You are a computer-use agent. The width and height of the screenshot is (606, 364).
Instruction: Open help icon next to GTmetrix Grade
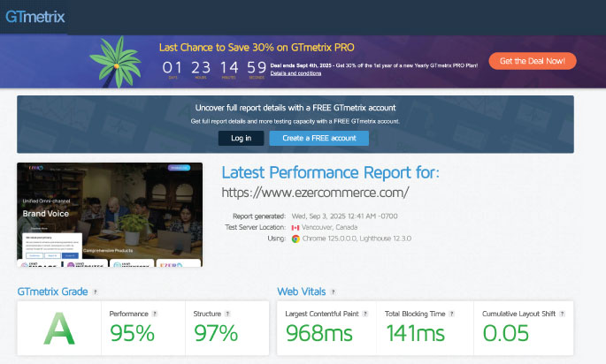(95, 292)
